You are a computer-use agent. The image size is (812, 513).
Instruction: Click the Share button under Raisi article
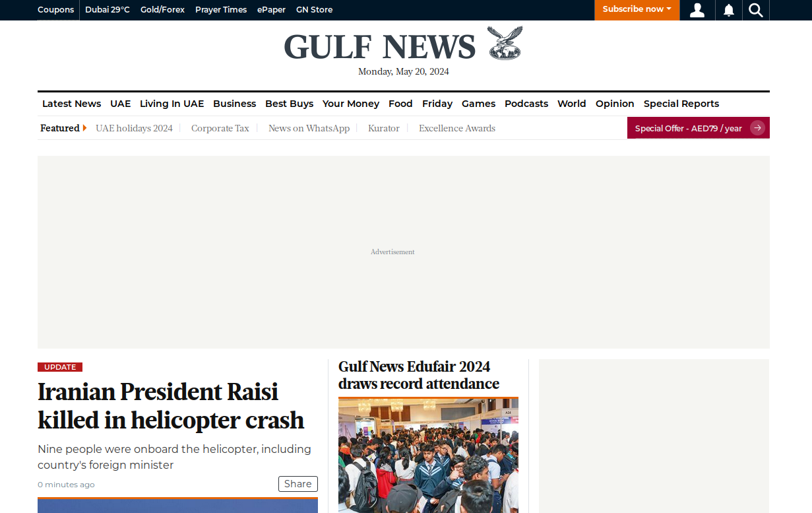(x=298, y=484)
